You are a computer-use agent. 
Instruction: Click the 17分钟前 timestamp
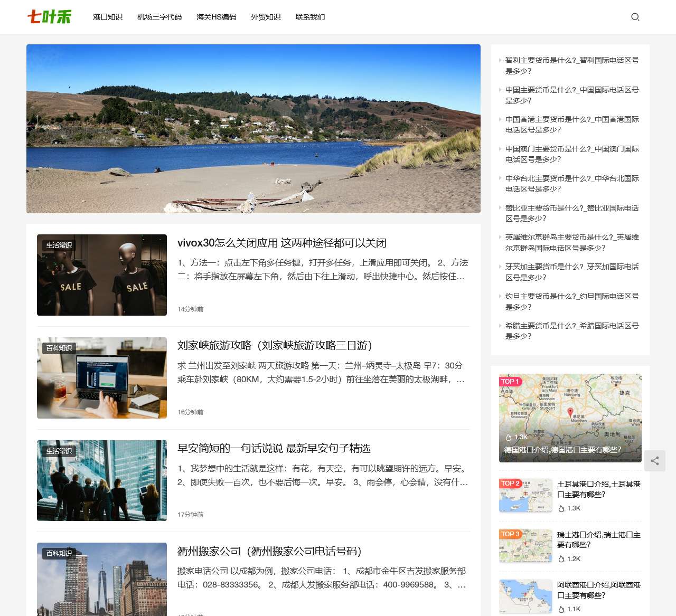pyautogui.click(x=190, y=515)
